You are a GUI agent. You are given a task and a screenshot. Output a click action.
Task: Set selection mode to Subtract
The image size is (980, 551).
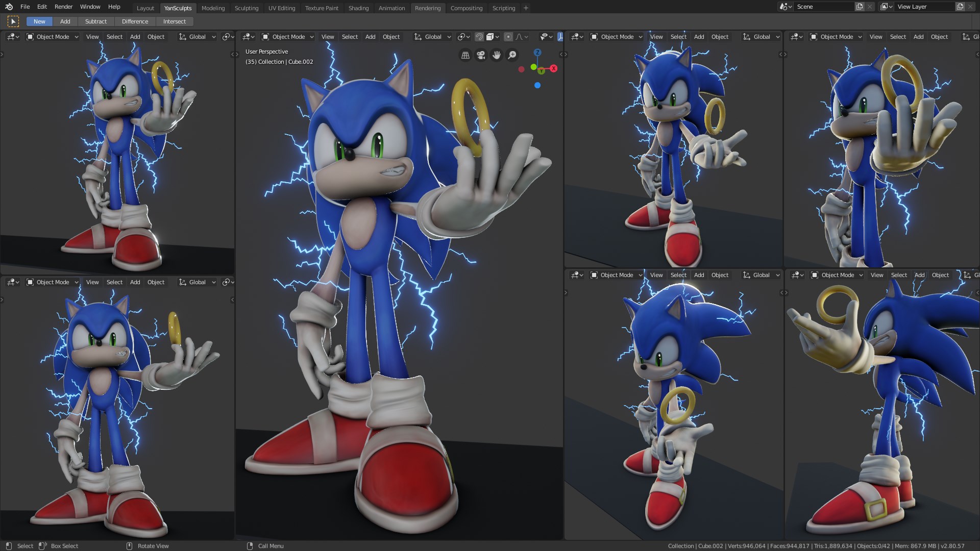coord(96,21)
